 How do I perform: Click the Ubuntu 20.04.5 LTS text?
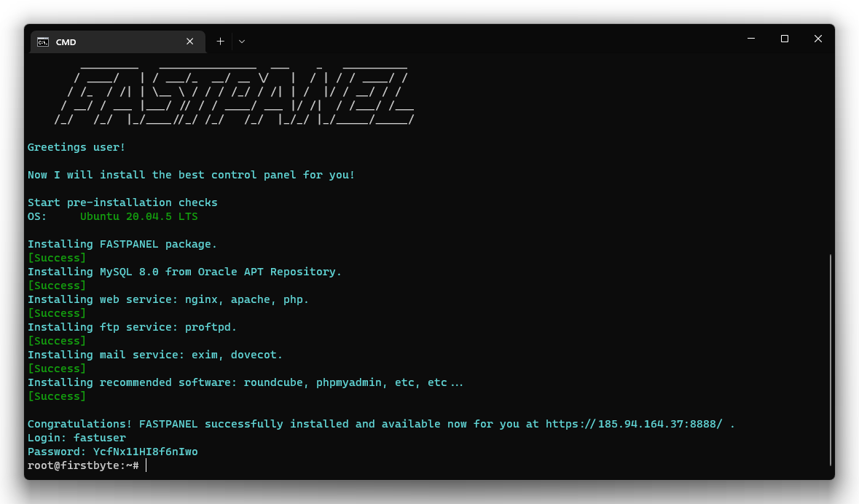[x=138, y=216]
